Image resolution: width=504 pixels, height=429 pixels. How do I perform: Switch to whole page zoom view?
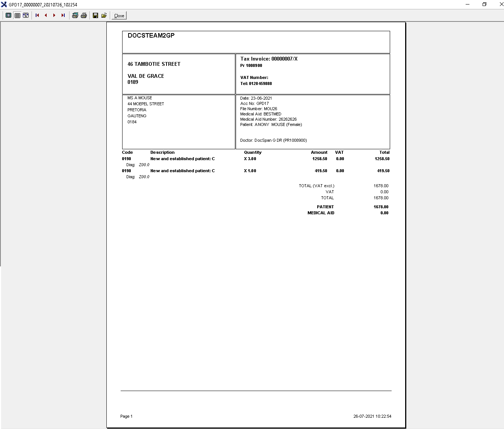[x=8, y=15]
